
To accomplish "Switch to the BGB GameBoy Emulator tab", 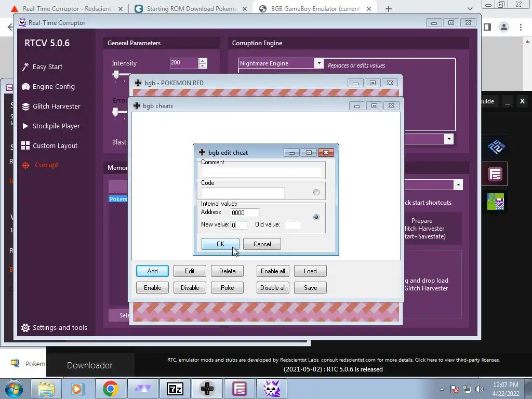I will pos(315,9).
